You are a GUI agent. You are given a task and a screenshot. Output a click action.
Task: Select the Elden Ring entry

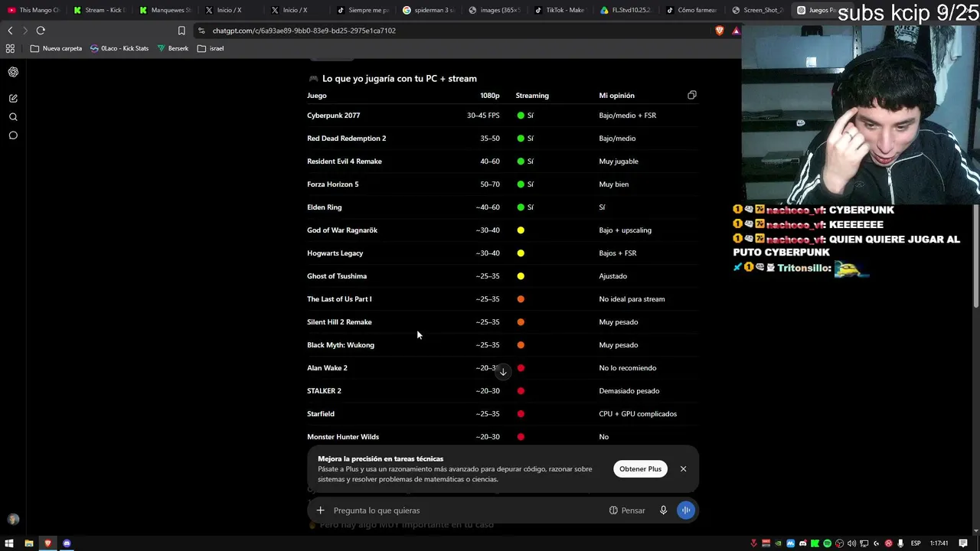coord(325,207)
